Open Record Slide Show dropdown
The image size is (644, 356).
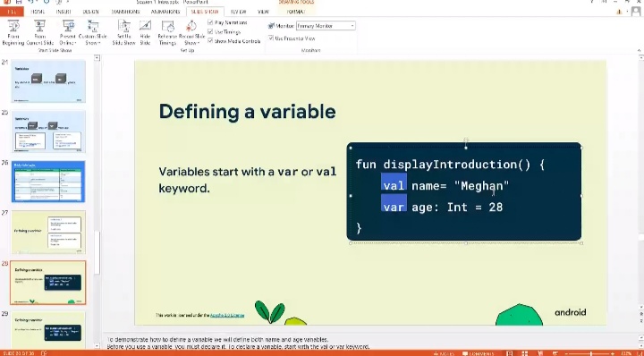[191, 33]
